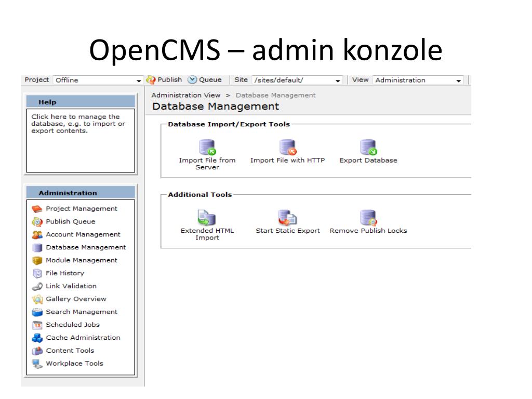Viewport: 532px width, 399px height.
Task: Click the Content Tools icon
Action: 37,351
